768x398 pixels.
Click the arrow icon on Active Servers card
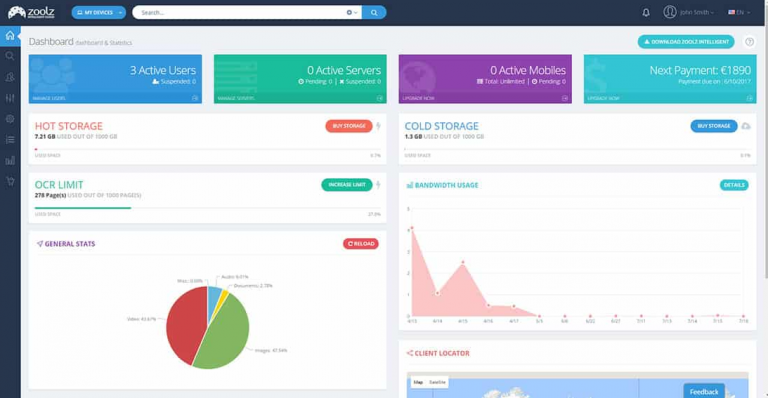click(x=380, y=98)
